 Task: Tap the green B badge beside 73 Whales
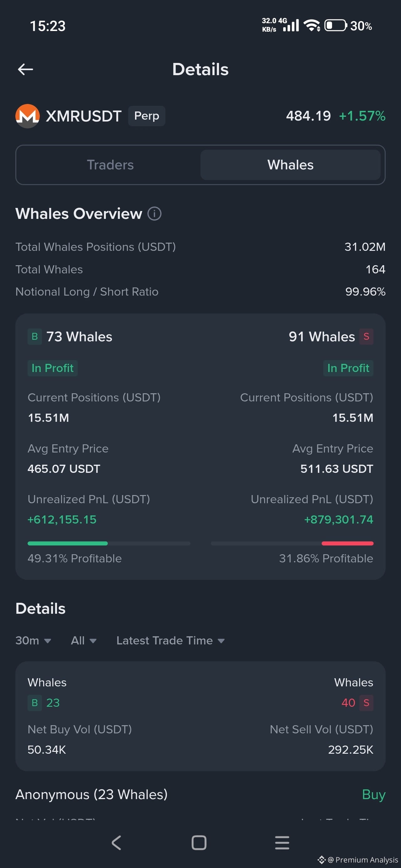tap(34, 336)
